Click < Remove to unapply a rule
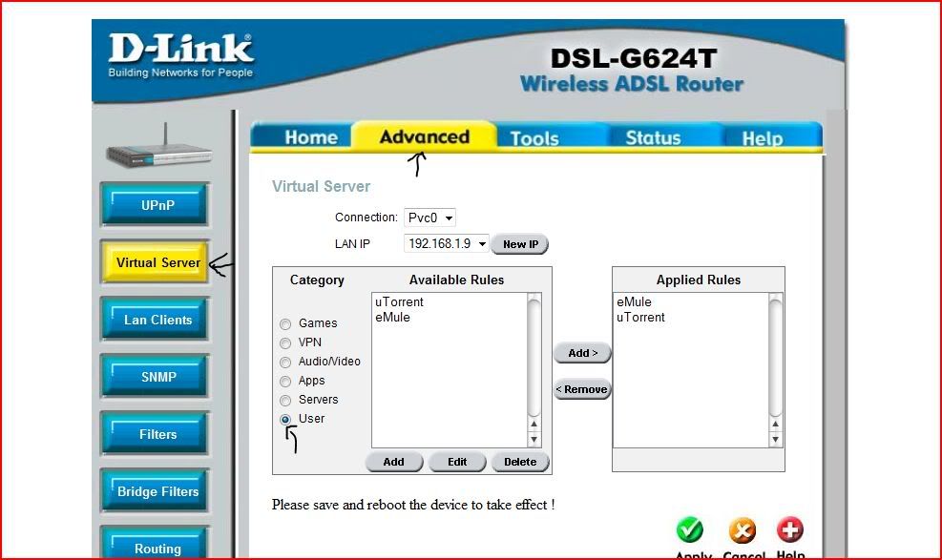942x560 pixels. tap(583, 389)
